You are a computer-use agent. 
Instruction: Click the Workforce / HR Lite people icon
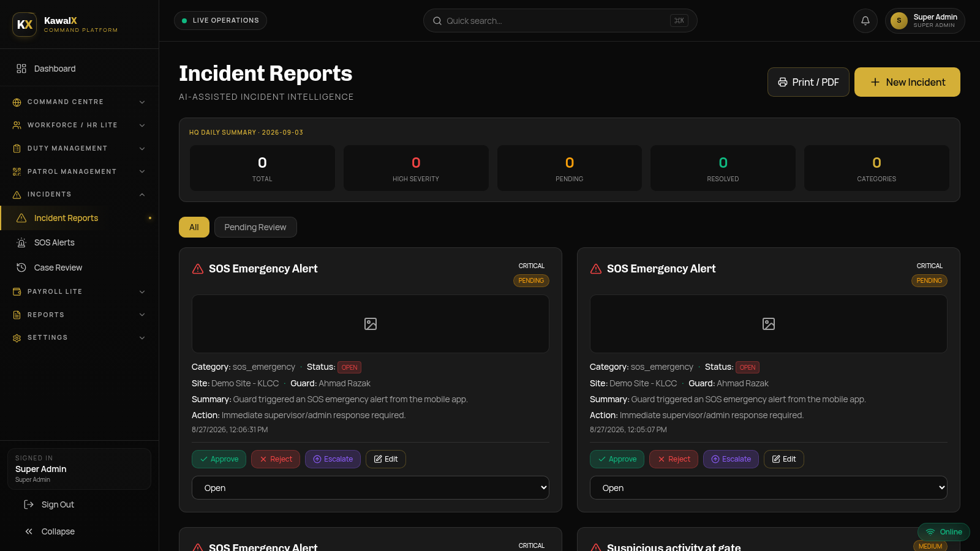click(x=17, y=126)
